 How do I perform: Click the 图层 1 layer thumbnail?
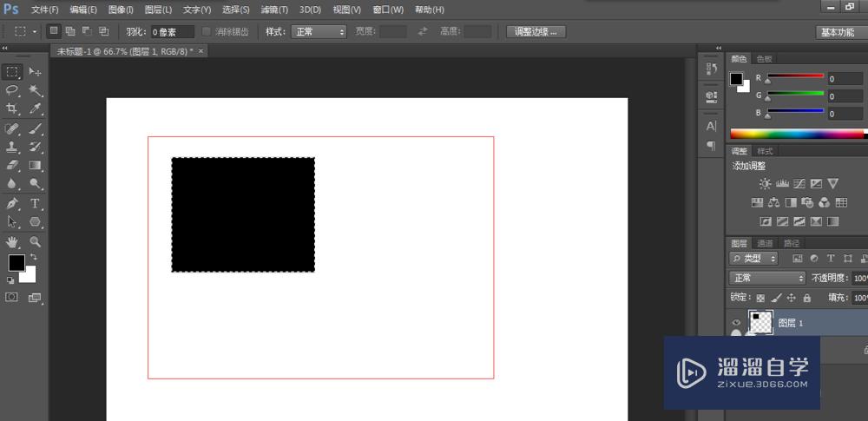tap(760, 322)
